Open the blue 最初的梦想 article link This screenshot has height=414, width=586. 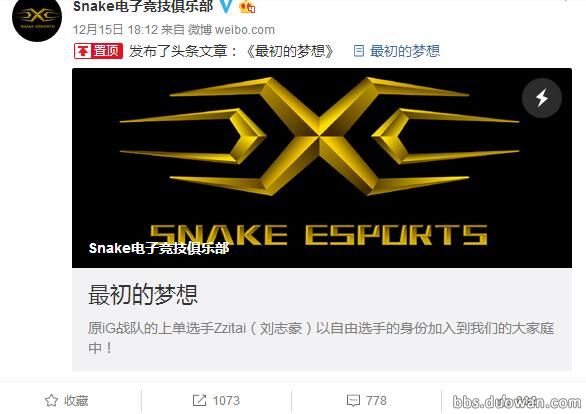[405, 51]
